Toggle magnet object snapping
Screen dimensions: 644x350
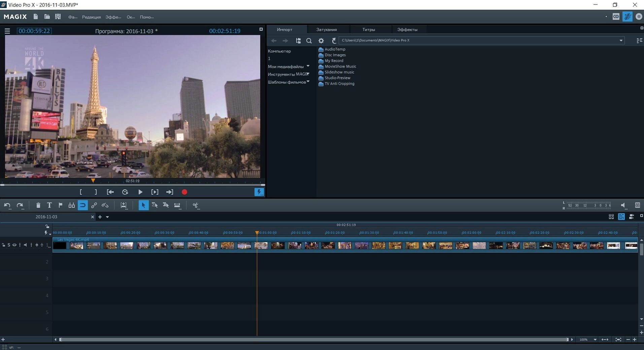82,205
